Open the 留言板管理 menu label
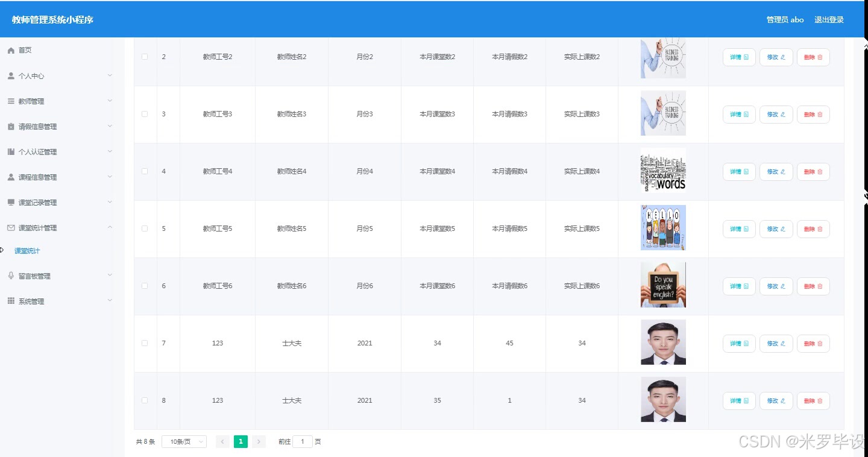The image size is (868, 457). coord(34,276)
